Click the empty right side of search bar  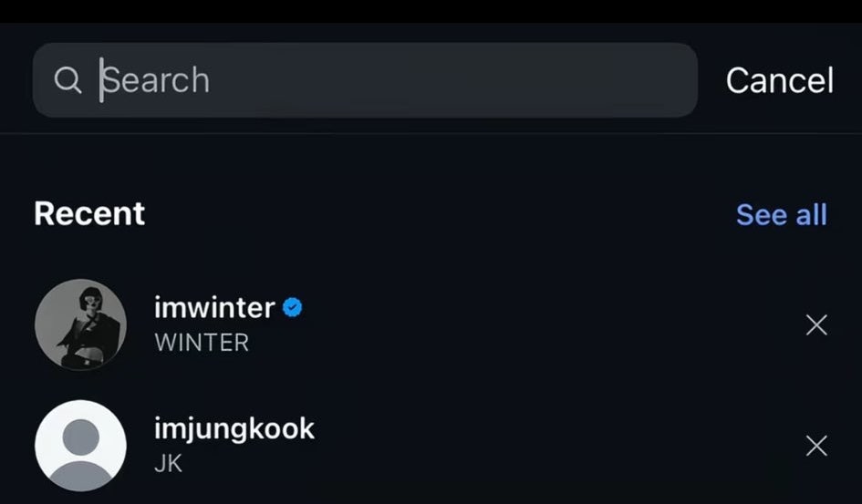coord(547,80)
